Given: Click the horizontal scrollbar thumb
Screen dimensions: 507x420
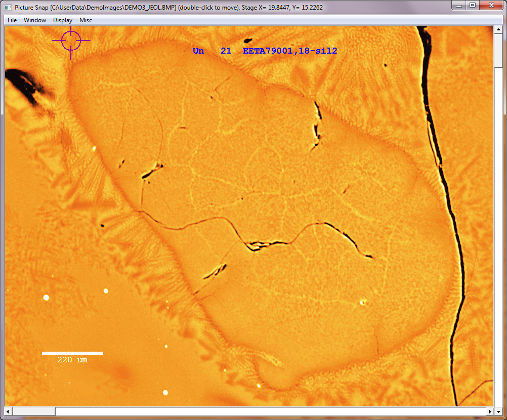Looking at the screenshot, I should click(33, 411).
